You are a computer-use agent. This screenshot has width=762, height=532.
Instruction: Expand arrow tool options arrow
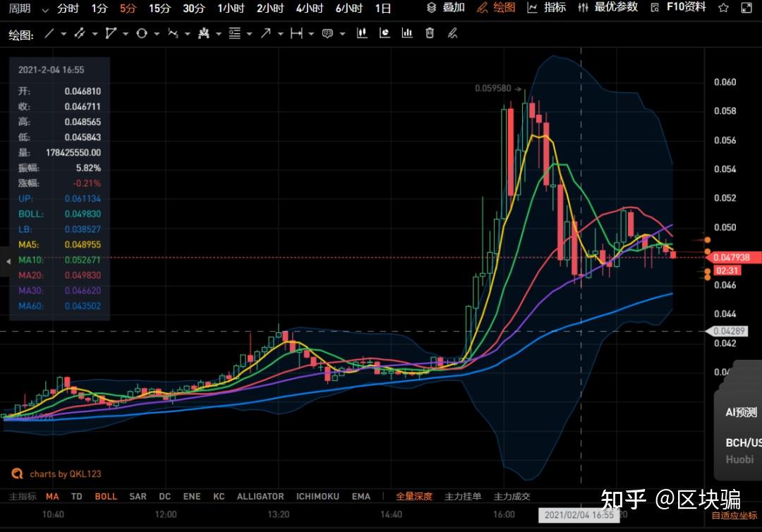(280, 34)
